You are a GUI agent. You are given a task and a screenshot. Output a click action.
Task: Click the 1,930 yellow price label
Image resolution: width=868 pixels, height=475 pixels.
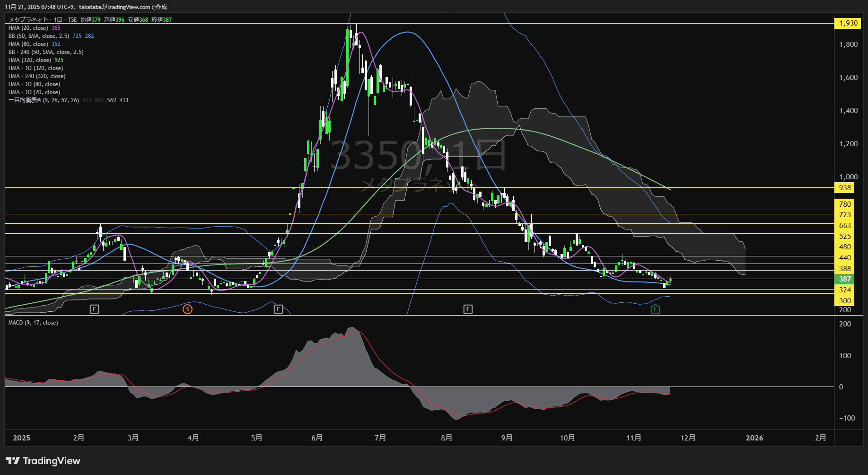(848, 23)
